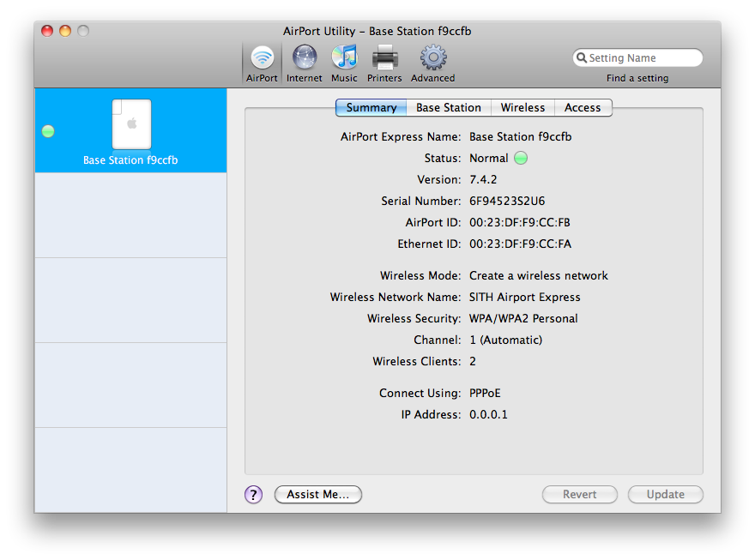Click the Wireless Clients count value
Viewport: 755px width, 560px height.
click(x=473, y=361)
